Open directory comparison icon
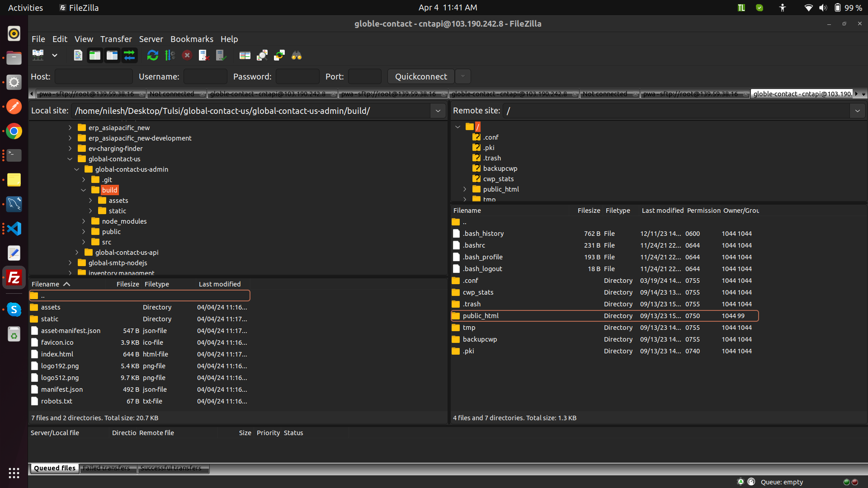 [262, 55]
